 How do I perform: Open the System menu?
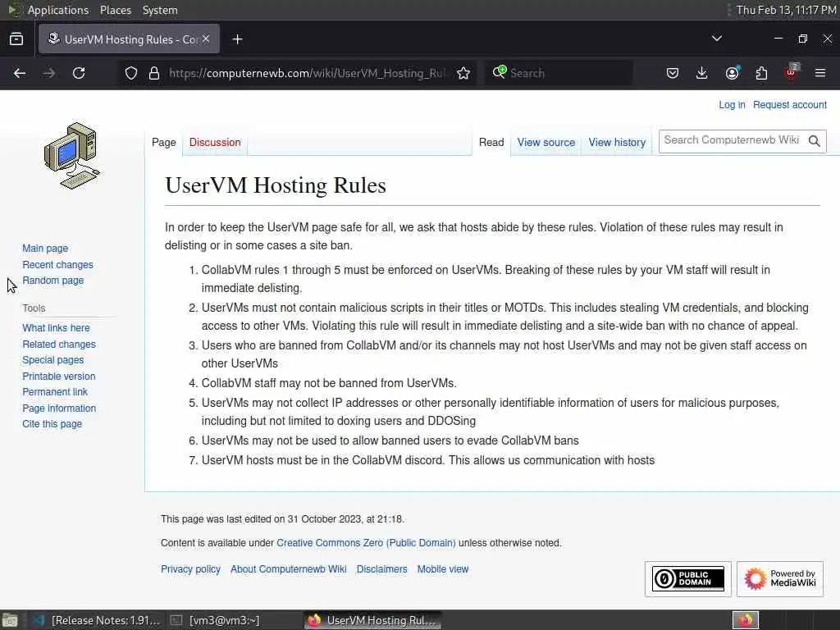coord(160,10)
